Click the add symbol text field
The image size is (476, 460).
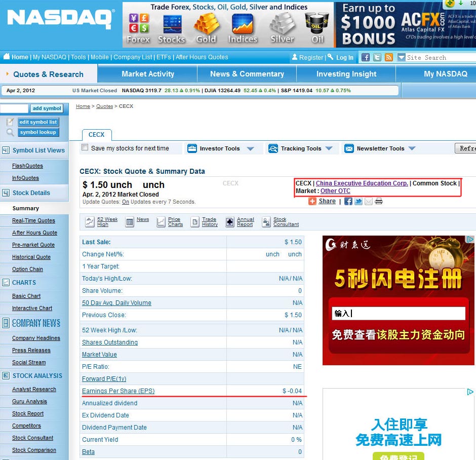click(14, 108)
